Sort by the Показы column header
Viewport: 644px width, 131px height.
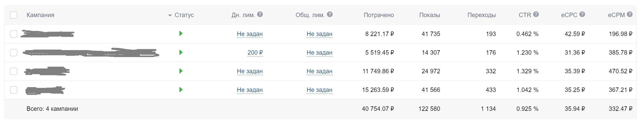point(430,15)
